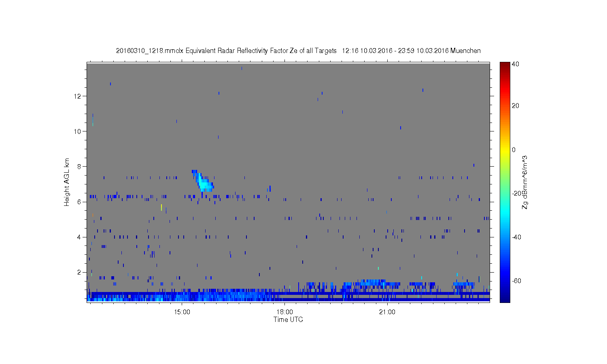Image resolution: width=607 pixels, height=364 pixels.
Task: Click the end time 23:59 in the title
Action: tap(407, 51)
